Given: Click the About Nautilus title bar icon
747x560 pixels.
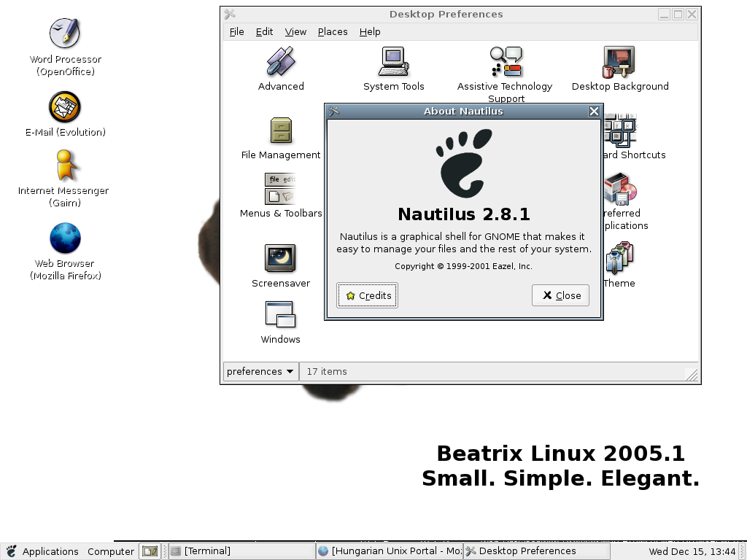Looking at the screenshot, I should (x=334, y=111).
